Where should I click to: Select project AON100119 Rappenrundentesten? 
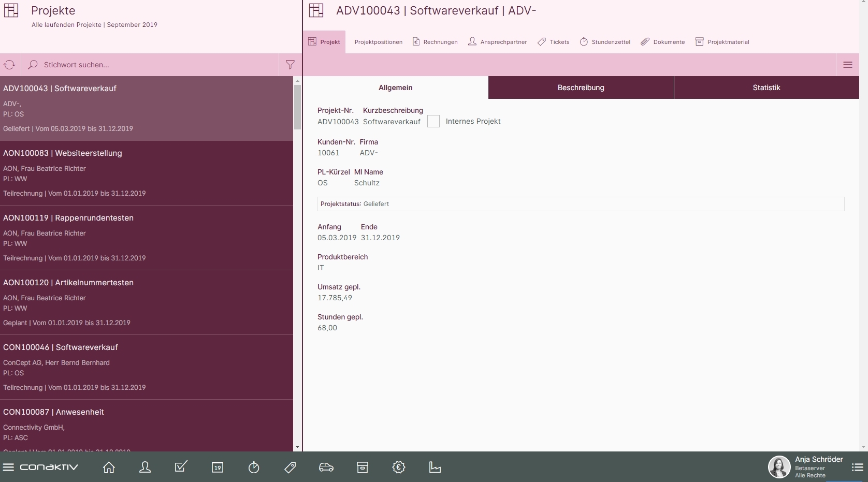[x=147, y=238]
